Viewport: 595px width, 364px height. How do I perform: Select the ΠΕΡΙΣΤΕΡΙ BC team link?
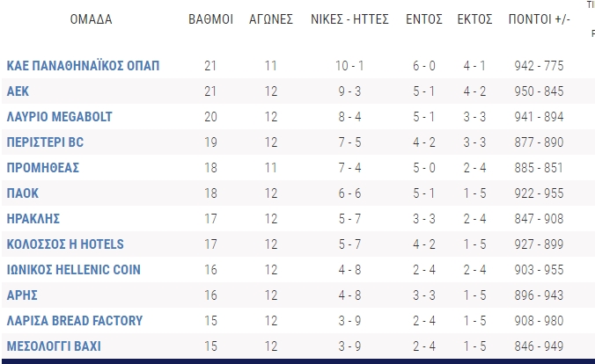(x=45, y=142)
